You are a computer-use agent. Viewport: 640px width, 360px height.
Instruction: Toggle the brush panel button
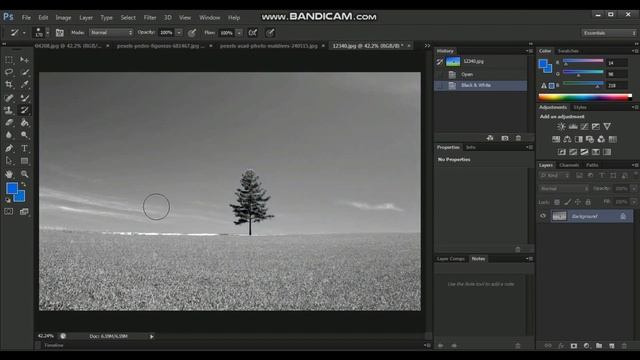60,33
